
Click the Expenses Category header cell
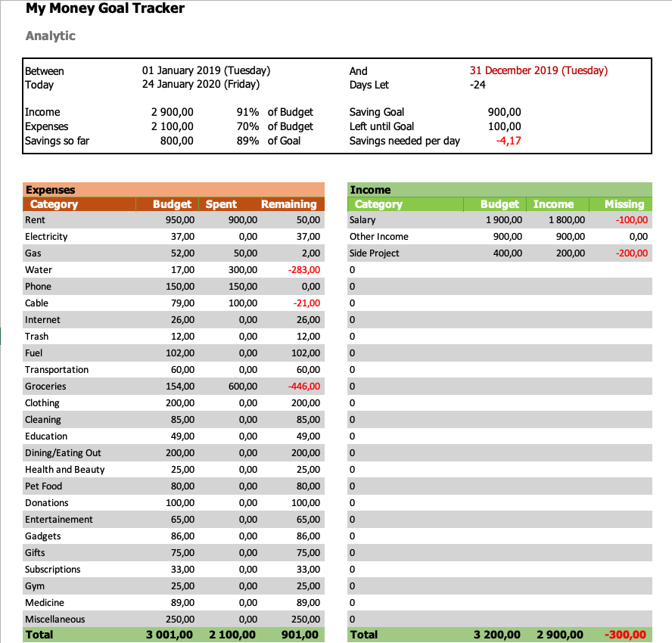79,204
